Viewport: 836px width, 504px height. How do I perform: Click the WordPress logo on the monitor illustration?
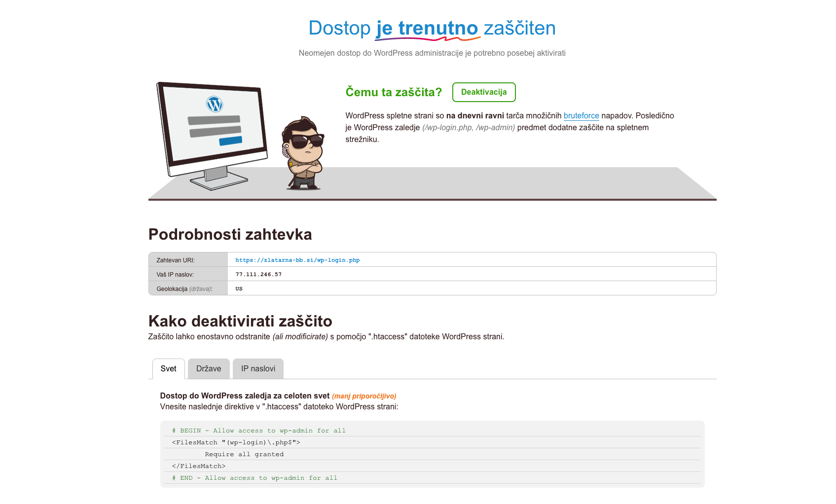pos(215,104)
